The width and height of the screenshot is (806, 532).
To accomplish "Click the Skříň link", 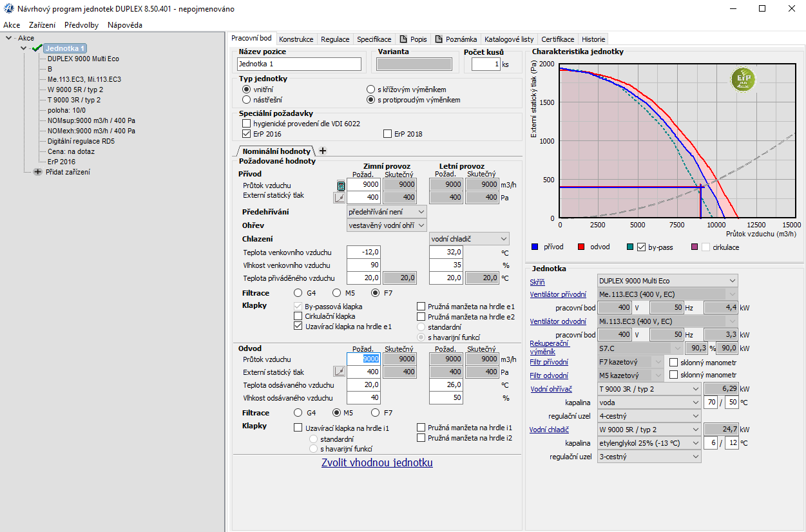I will 537,281.
